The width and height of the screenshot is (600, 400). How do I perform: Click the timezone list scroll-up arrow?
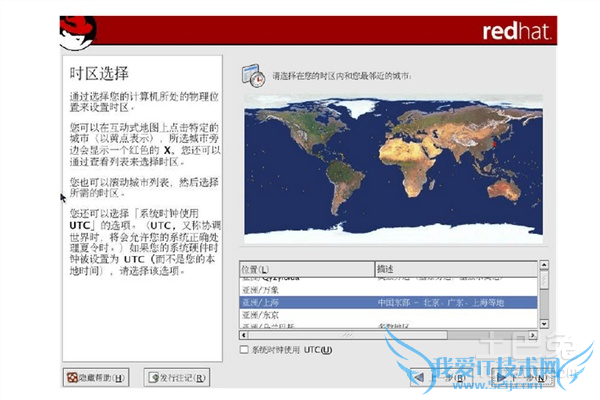(544, 265)
